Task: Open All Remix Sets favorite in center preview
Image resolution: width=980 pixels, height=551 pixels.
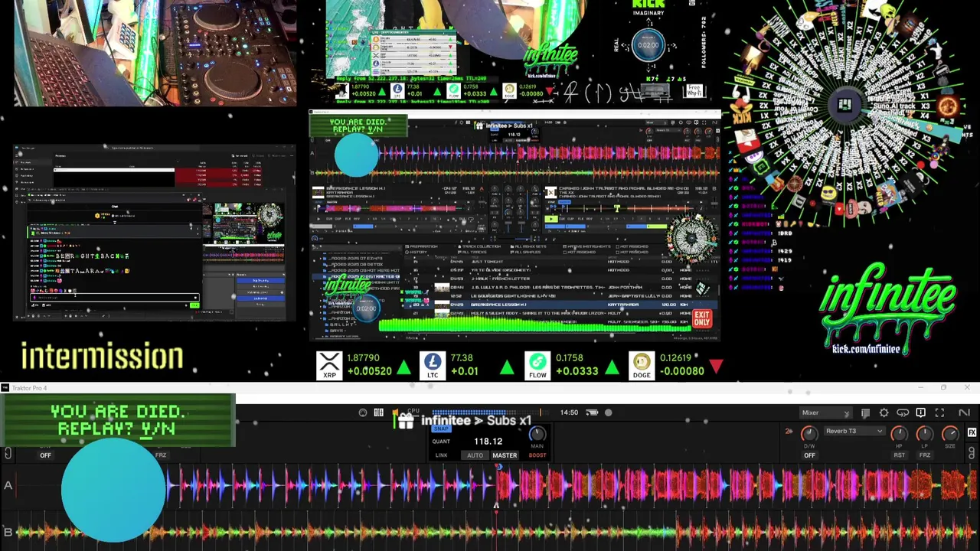Action: coord(528,246)
